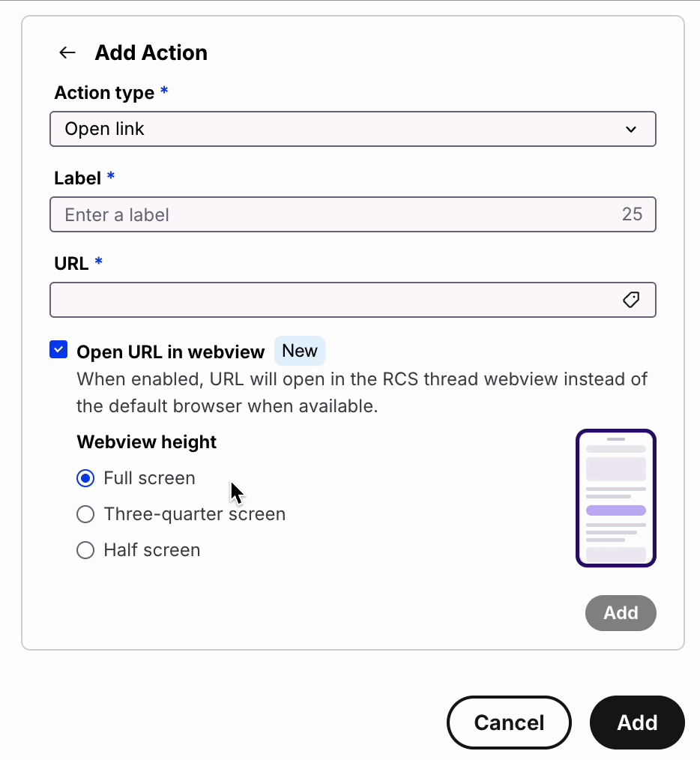Go back using the back arrow
This screenshot has width=700, height=760.
(67, 52)
